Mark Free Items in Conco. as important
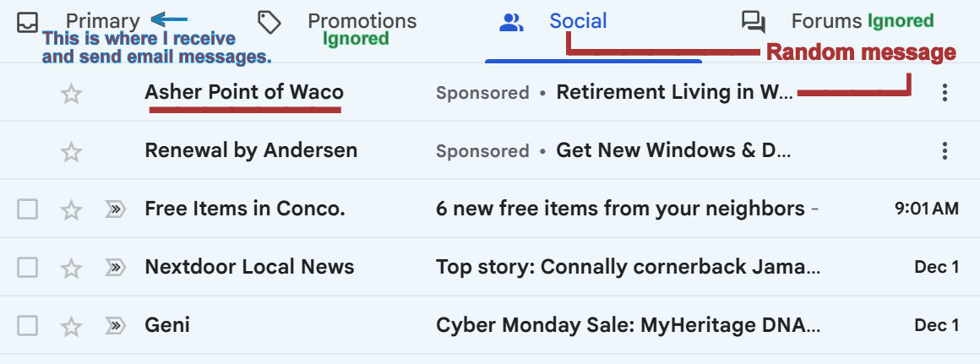 [x=115, y=209]
